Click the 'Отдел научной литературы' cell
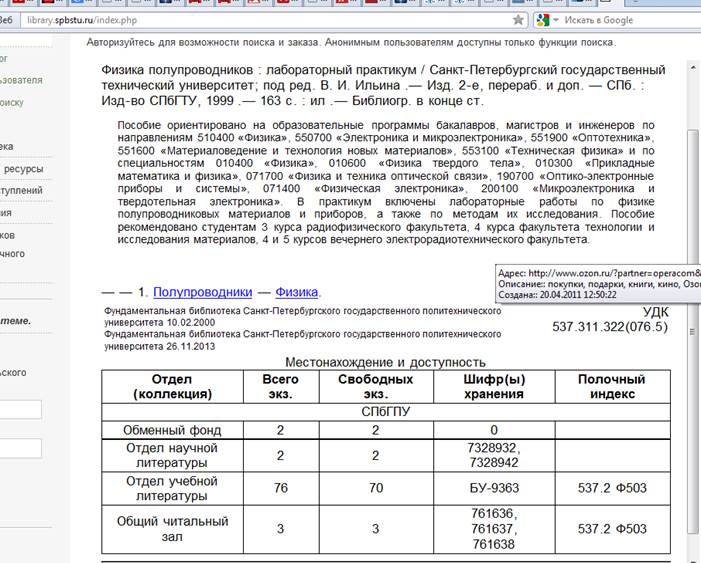 [172, 455]
